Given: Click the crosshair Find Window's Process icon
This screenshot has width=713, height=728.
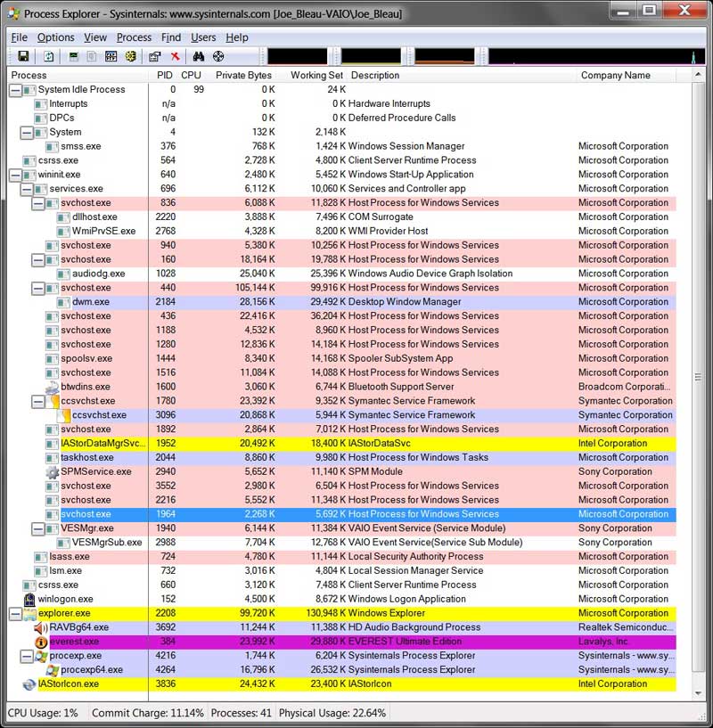Looking at the screenshot, I should coord(218,57).
